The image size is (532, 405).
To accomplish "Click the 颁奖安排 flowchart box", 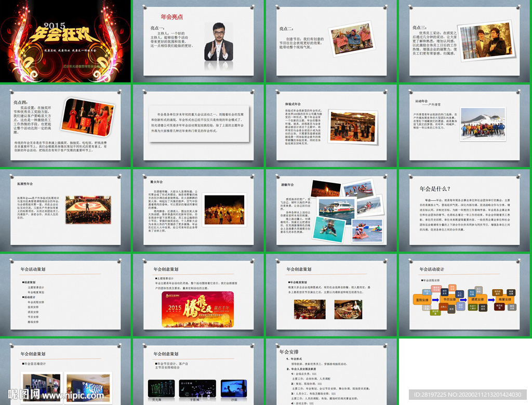I will coord(477,300).
